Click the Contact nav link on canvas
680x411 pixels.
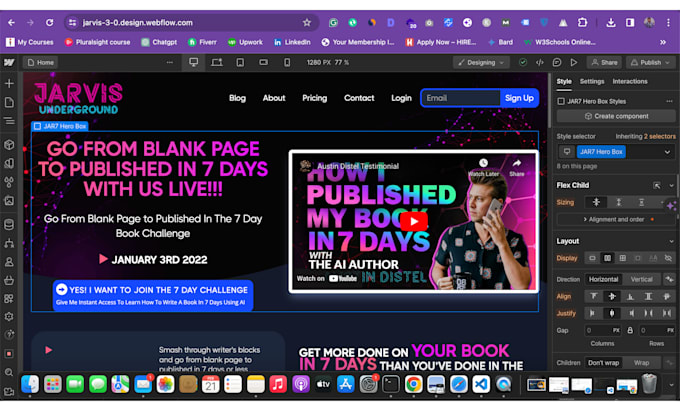[359, 98]
